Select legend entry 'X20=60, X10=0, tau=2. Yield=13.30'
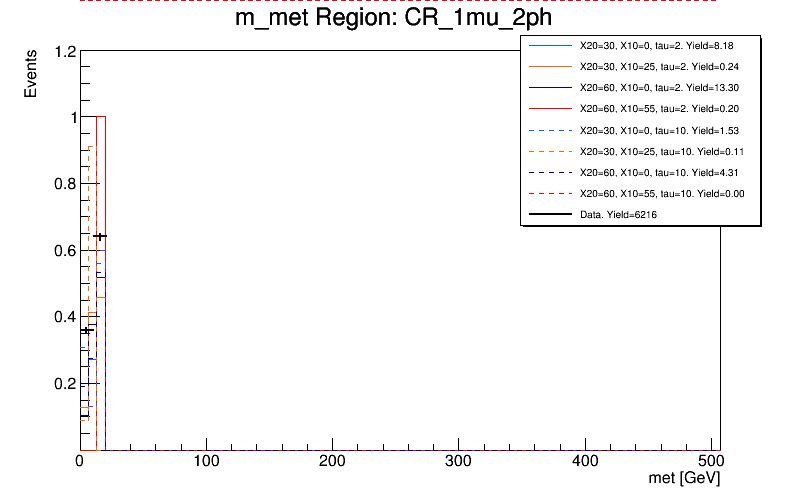This screenshot has height=500, width=800. (x=663, y=88)
